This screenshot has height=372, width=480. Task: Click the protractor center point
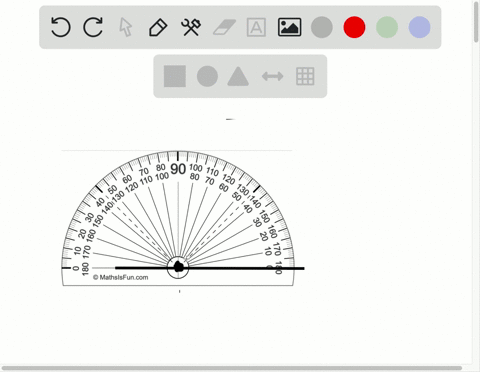click(x=178, y=267)
